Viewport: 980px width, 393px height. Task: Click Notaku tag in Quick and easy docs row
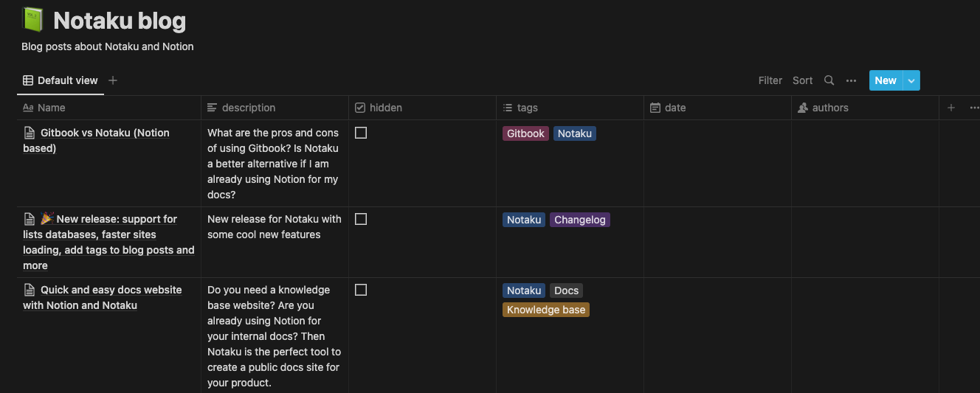click(x=524, y=291)
